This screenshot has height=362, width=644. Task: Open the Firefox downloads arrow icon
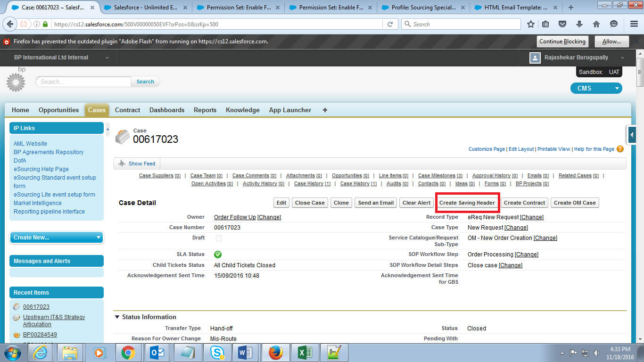pyautogui.click(x=579, y=24)
